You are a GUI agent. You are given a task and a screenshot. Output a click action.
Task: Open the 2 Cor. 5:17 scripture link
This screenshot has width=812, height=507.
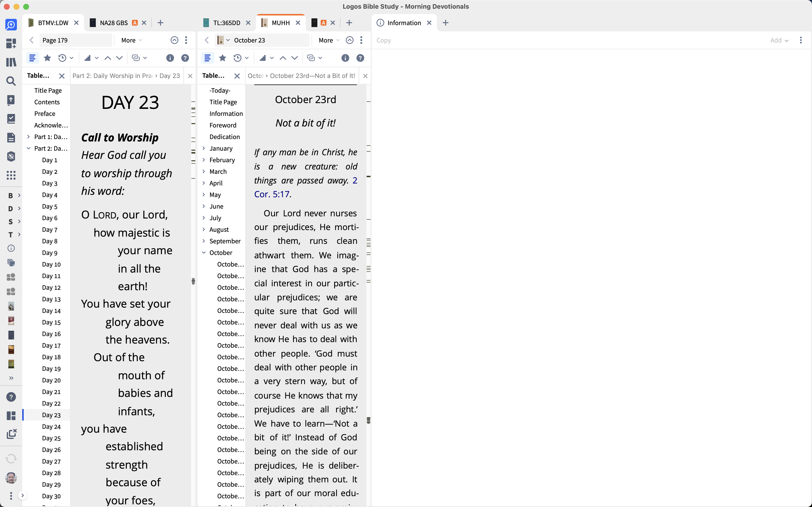pos(272,194)
